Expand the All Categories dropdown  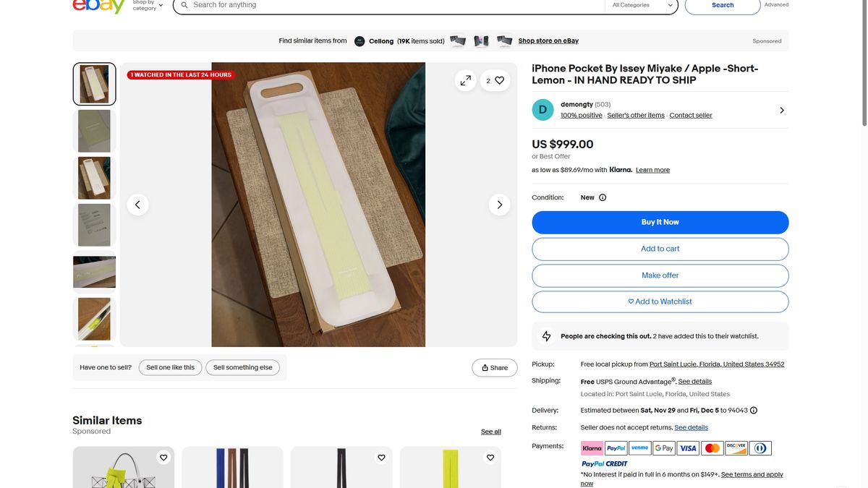pos(641,5)
